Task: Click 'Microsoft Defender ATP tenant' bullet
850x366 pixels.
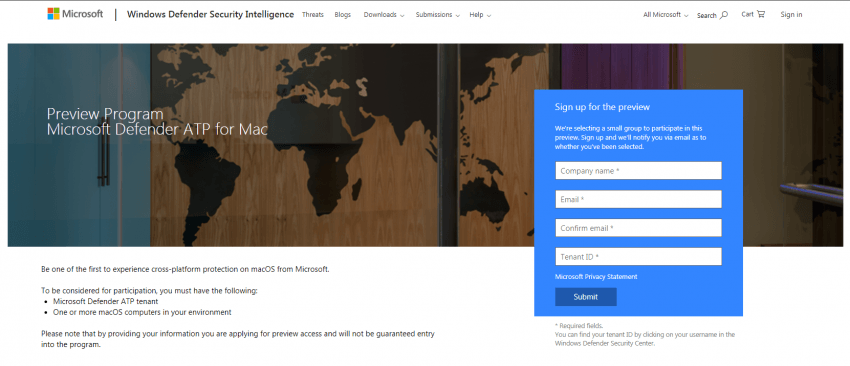Action: coord(106,301)
